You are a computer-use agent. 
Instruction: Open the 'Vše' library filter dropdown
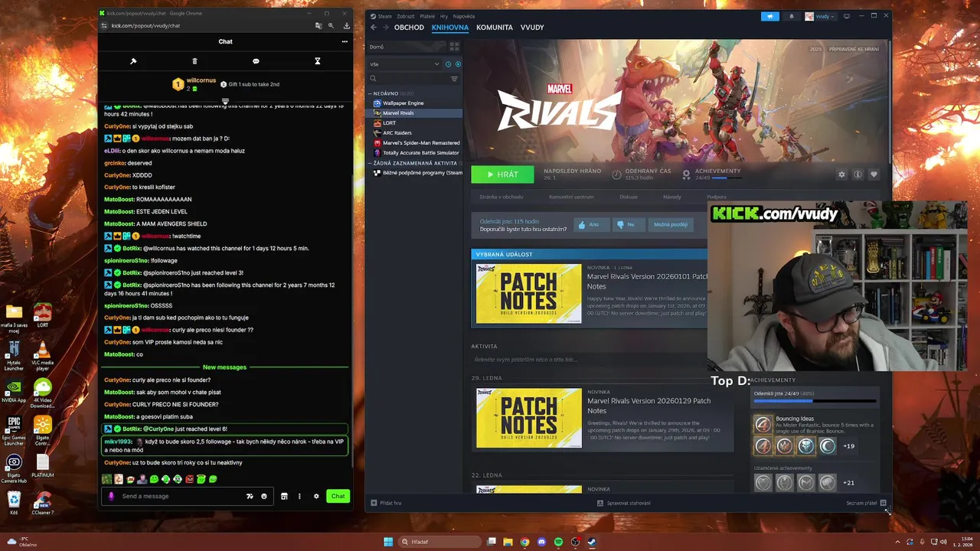405,64
